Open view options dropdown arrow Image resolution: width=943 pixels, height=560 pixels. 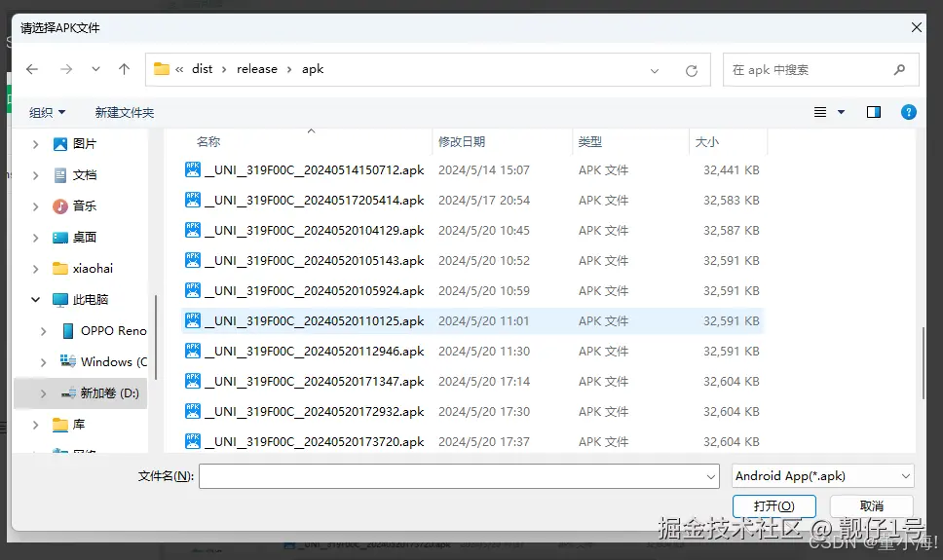pos(842,112)
